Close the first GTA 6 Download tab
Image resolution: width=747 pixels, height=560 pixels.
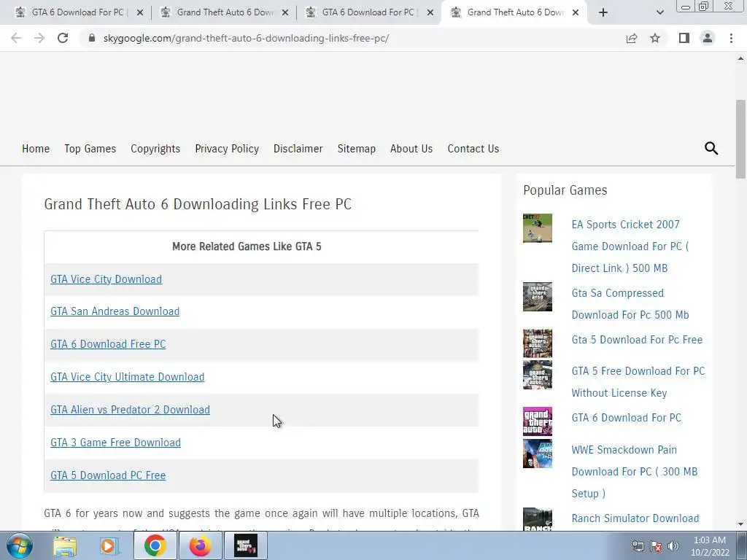pyautogui.click(x=140, y=12)
